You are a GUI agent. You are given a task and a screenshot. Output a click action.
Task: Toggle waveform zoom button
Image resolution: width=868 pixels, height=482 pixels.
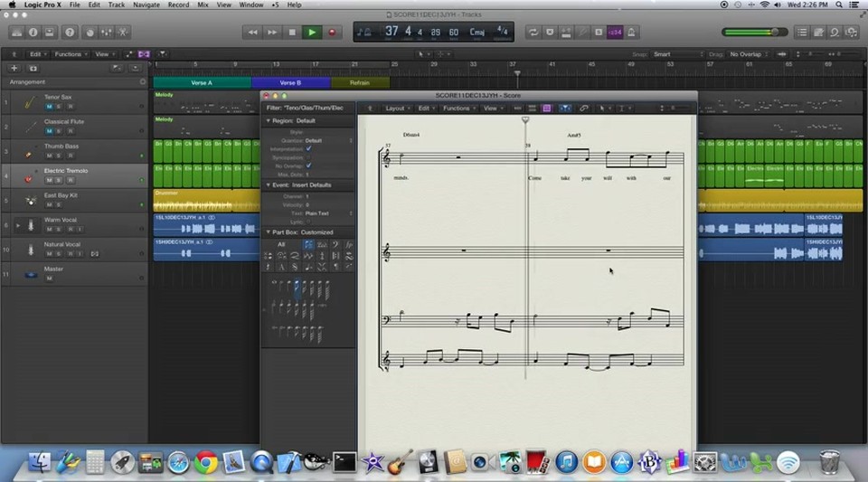tap(781, 54)
